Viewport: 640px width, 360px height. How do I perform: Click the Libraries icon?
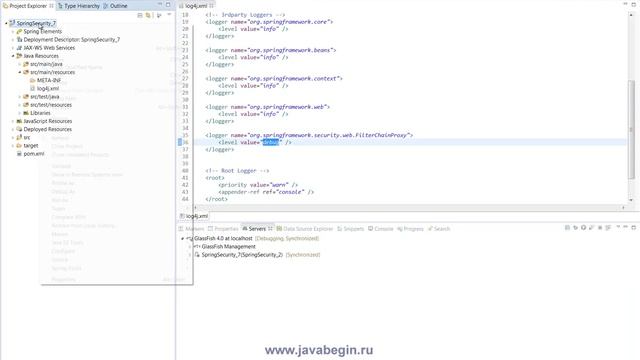coord(26,113)
